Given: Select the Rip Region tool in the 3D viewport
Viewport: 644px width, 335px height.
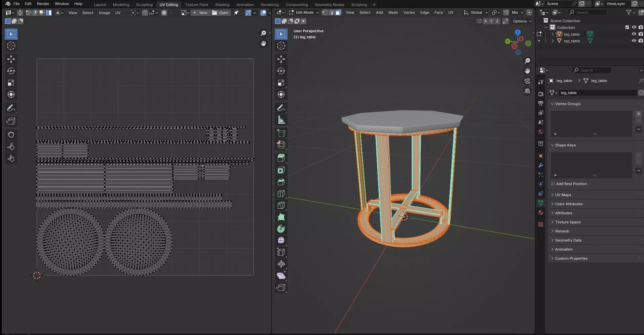Looking at the screenshot, I should pos(281,288).
